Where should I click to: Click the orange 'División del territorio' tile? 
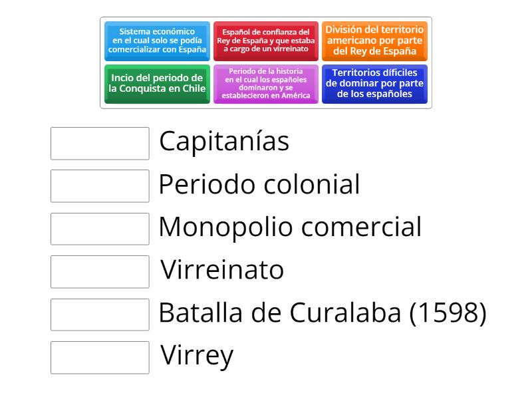(x=374, y=41)
